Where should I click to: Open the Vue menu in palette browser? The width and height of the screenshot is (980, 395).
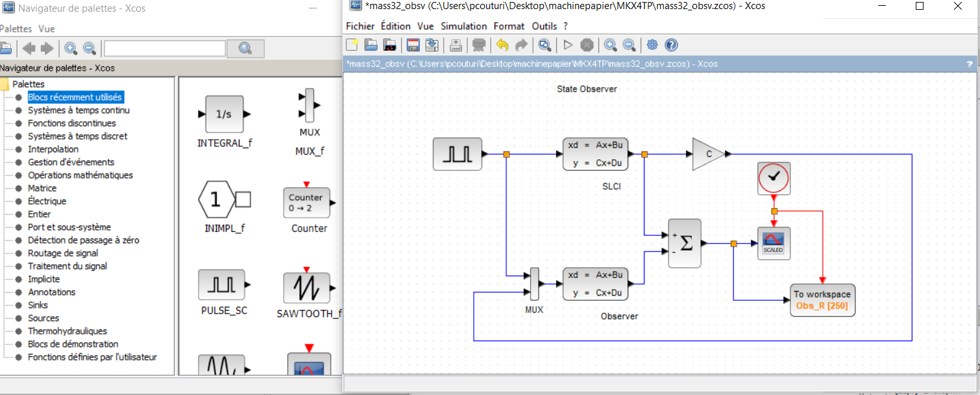pos(47,29)
